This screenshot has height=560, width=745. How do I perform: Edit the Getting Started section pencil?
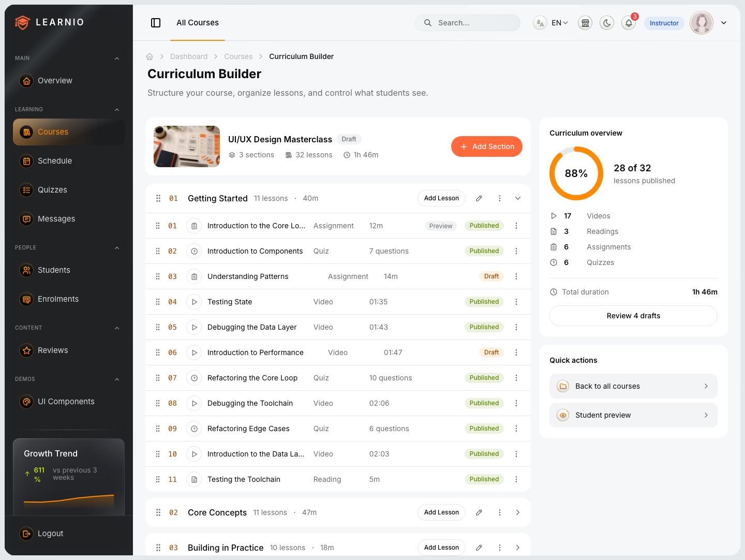point(479,198)
